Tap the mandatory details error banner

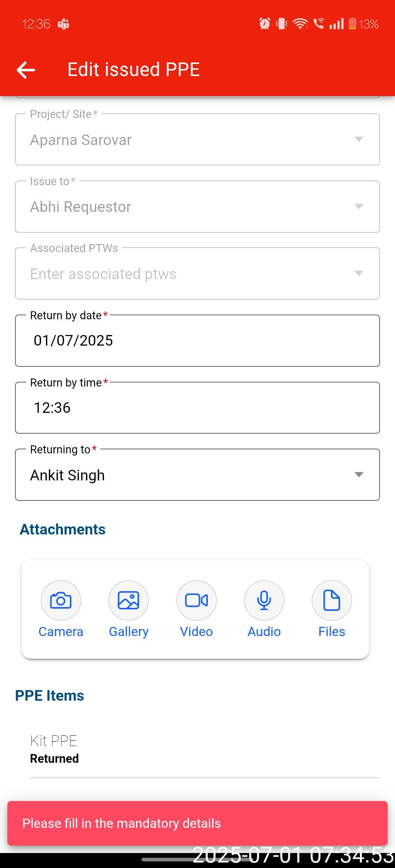click(x=197, y=823)
